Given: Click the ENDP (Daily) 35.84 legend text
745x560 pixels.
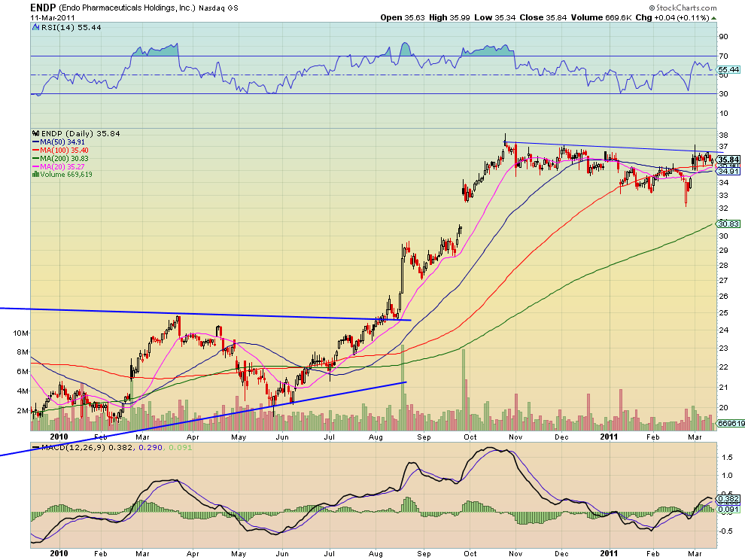Looking at the screenshot, I should click(x=81, y=133).
